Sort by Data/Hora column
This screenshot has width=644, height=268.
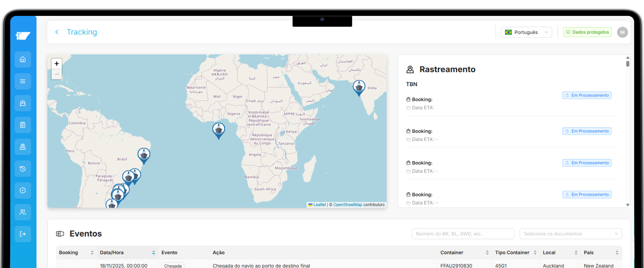[153, 252]
